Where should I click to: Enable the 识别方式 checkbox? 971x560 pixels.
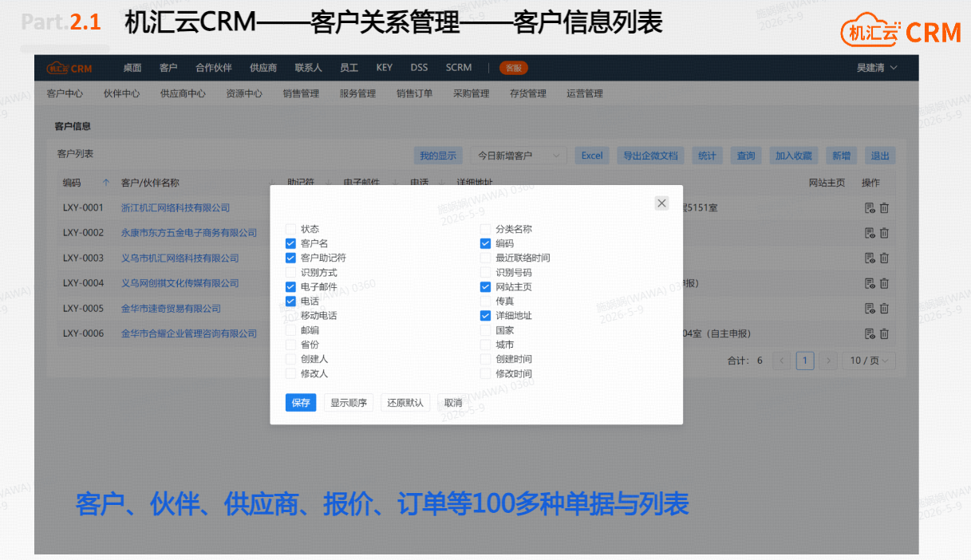[290, 272]
